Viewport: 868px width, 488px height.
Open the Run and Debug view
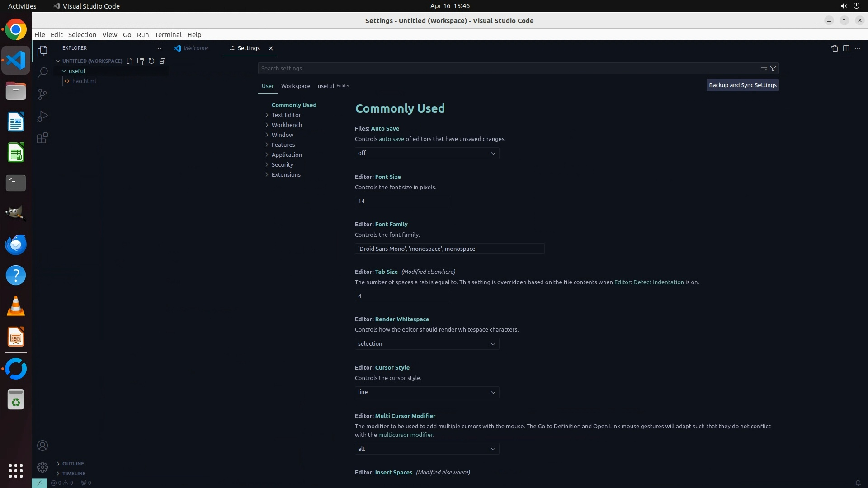pyautogui.click(x=42, y=116)
